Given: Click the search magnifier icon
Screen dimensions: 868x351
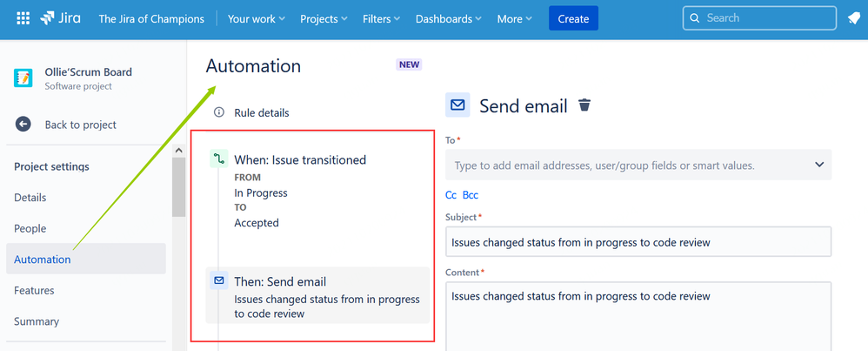Looking at the screenshot, I should click(x=695, y=18).
